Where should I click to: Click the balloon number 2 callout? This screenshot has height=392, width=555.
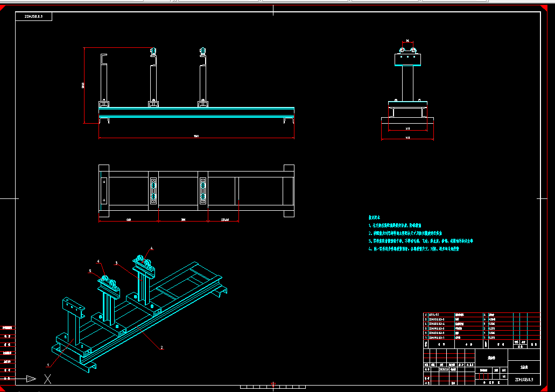tap(161, 348)
